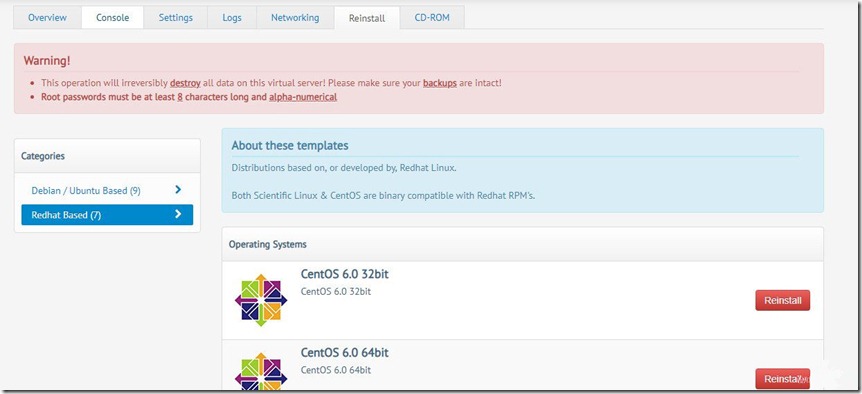This screenshot has width=862, height=394.
Task: Click the underlined 'backups' text
Action: tap(440, 83)
